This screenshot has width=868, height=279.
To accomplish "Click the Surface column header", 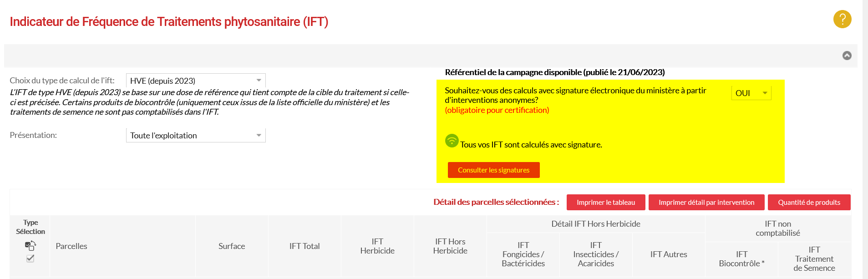I will point(232,246).
